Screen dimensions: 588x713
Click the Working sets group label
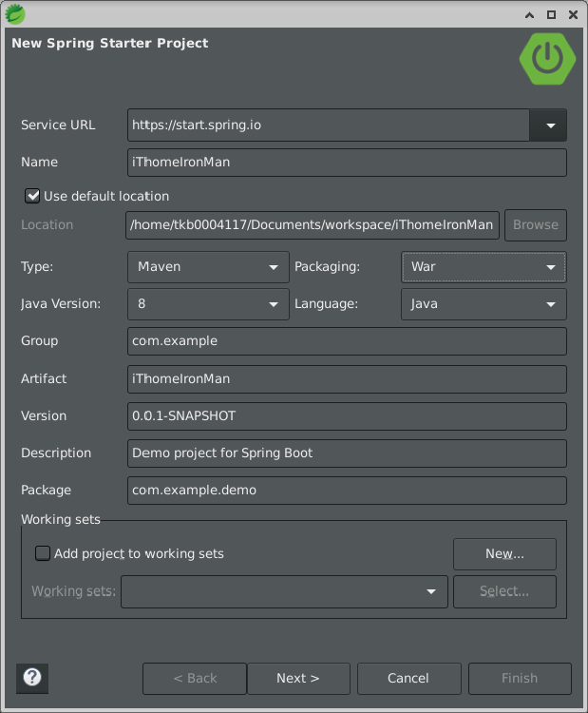click(x=61, y=519)
